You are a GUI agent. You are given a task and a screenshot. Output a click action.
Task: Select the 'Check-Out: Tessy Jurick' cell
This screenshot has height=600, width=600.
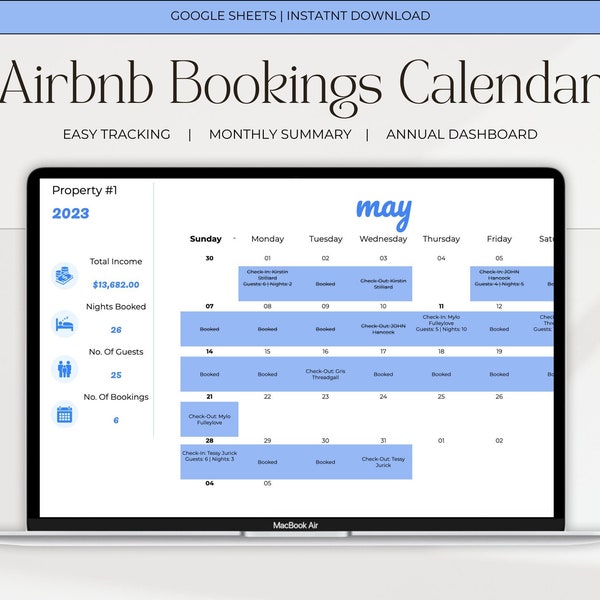383,462
